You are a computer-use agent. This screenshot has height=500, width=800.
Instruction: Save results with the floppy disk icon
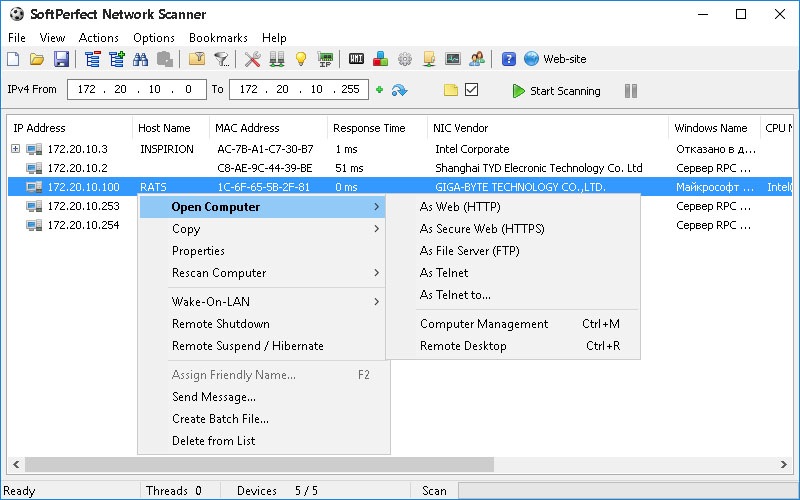coord(61,59)
